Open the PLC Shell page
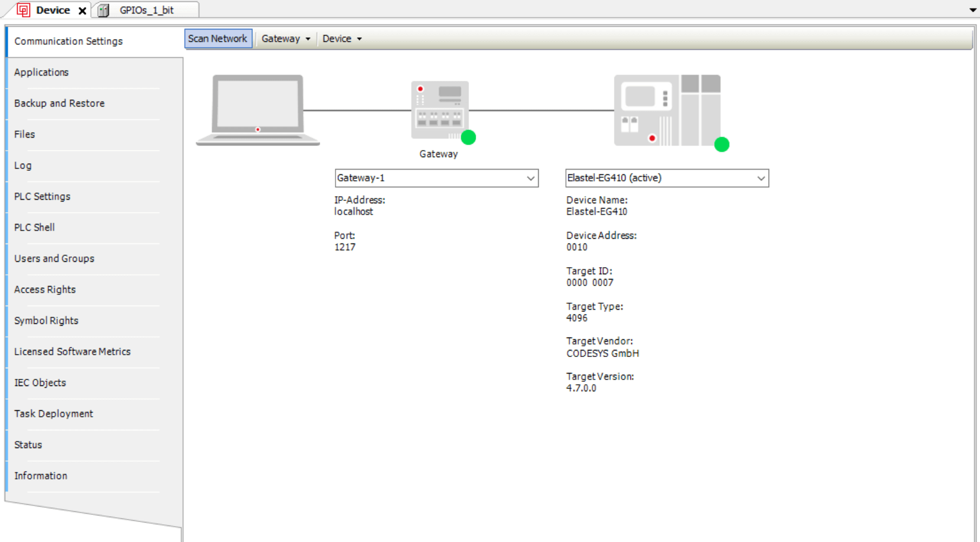The width and height of the screenshot is (980, 542). click(34, 228)
